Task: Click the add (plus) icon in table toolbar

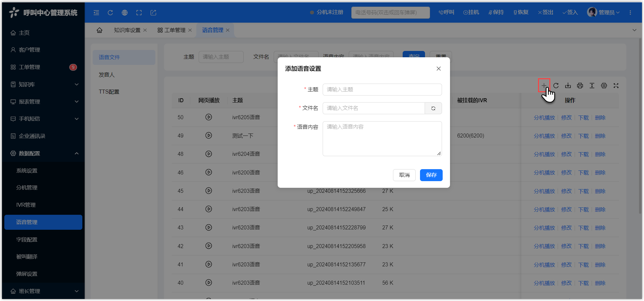Action: [544, 86]
